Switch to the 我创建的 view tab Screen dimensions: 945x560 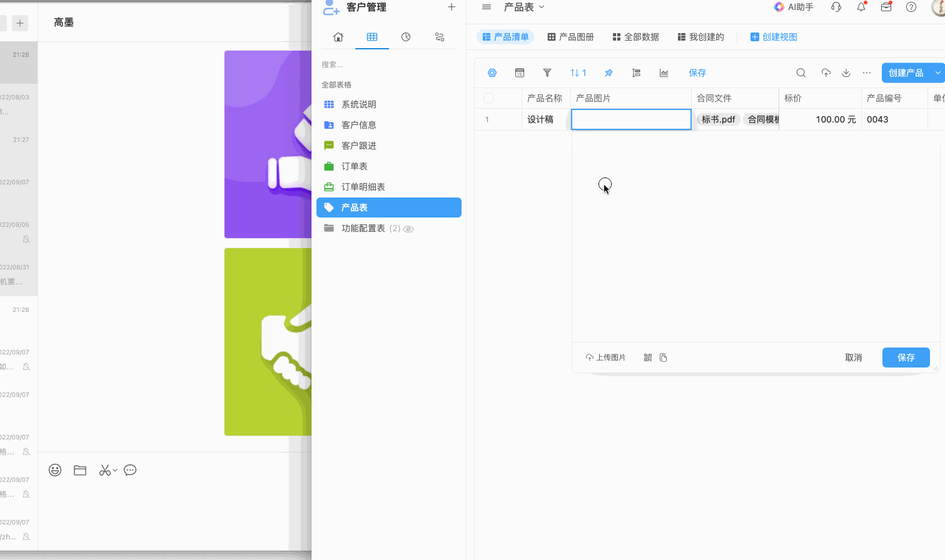click(x=700, y=37)
